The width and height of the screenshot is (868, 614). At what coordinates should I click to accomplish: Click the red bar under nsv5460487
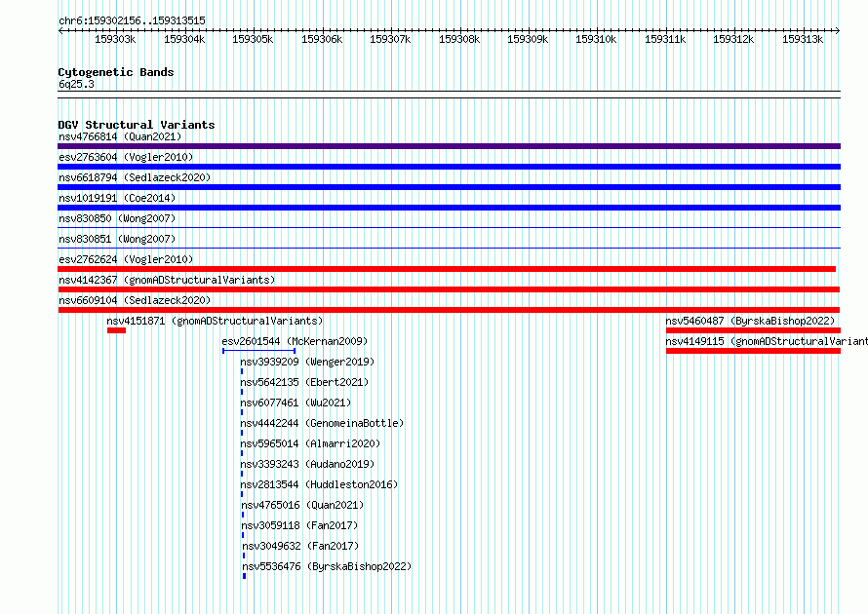[754, 330]
